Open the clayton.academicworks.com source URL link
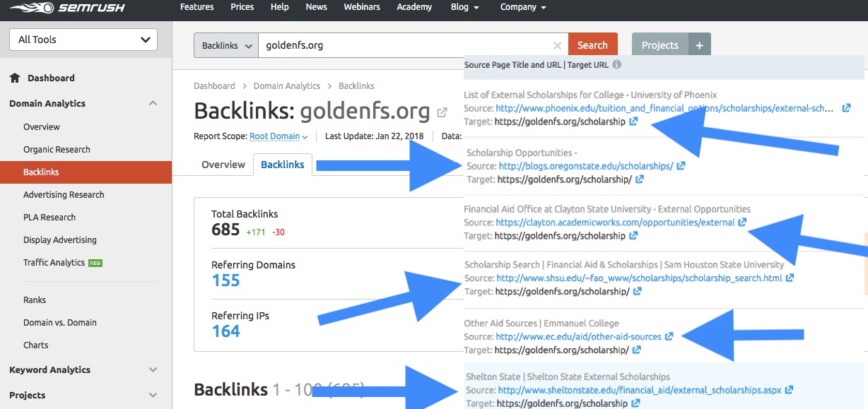 click(x=615, y=223)
